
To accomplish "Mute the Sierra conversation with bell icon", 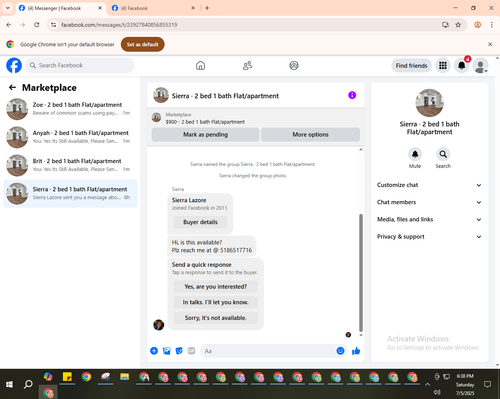I will [415, 154].
